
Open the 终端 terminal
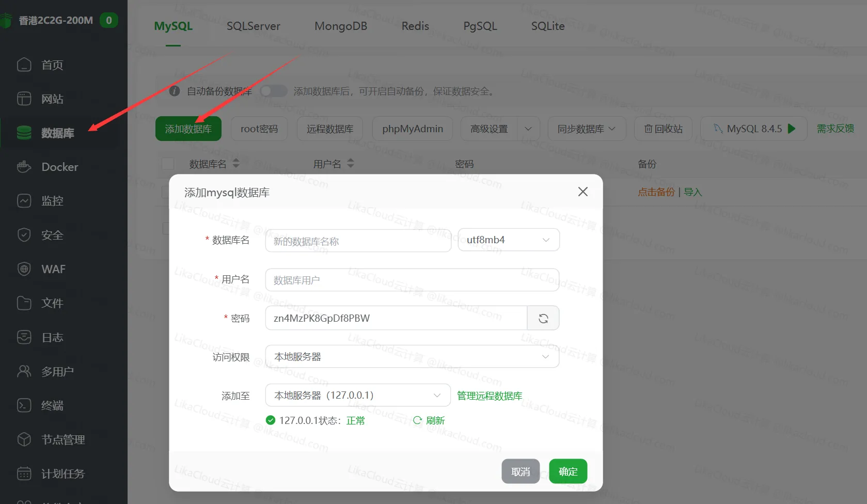pos(52,405)
